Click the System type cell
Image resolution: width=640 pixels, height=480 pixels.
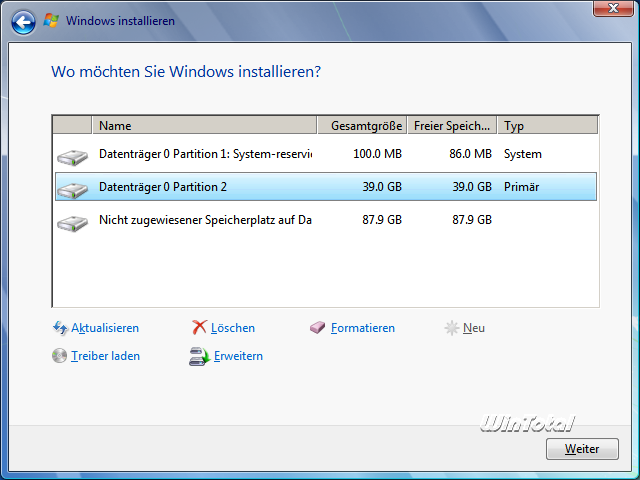point(523,154)
